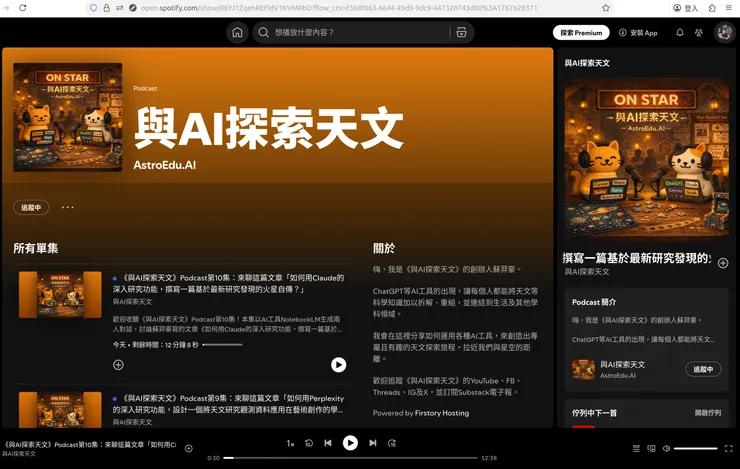This screenshot has width=740, height=469.
Task: Open the Browse icon in search bar
Action: coord(462,33)
